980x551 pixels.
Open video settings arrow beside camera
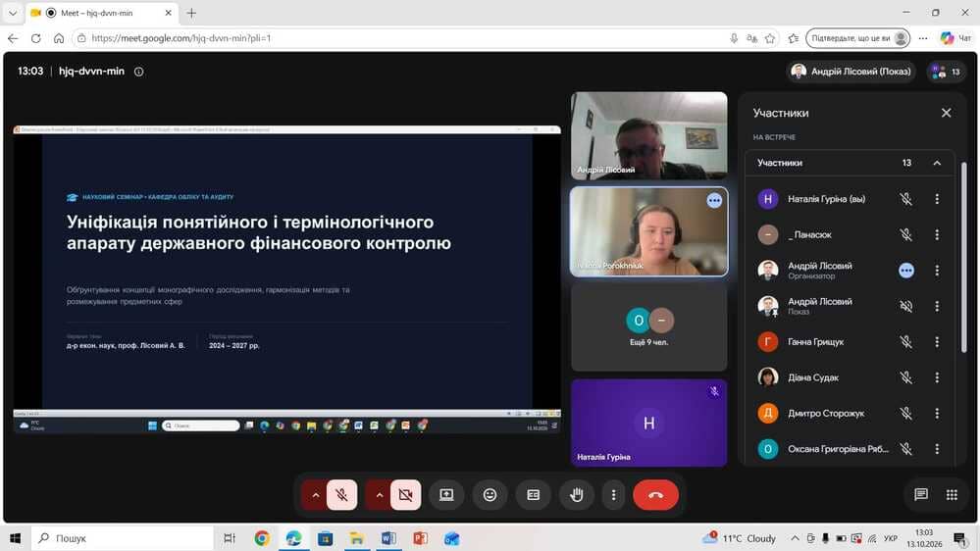pyautogui.click(x=379, y=495)
